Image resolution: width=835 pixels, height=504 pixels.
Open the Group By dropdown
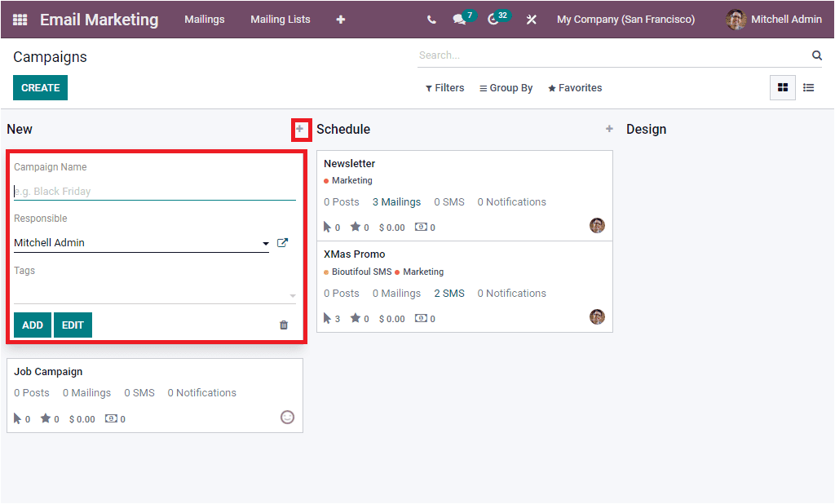pos(506,87)
